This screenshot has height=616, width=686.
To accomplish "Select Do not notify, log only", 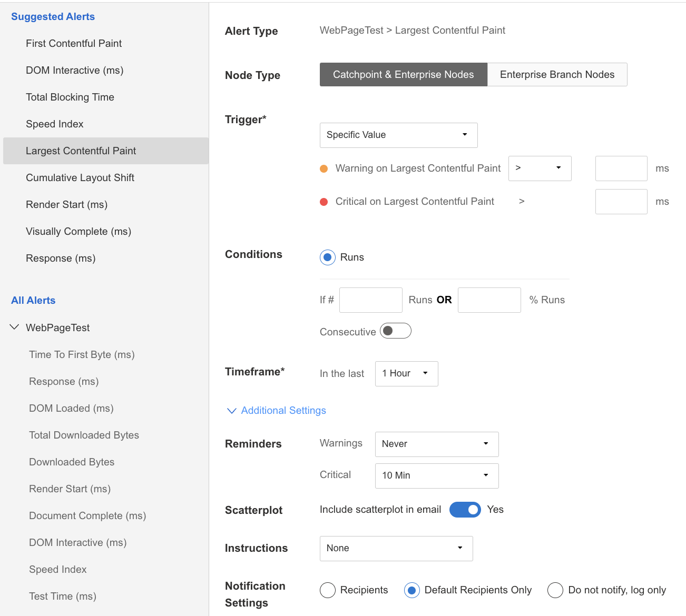I will click(555, 590).
